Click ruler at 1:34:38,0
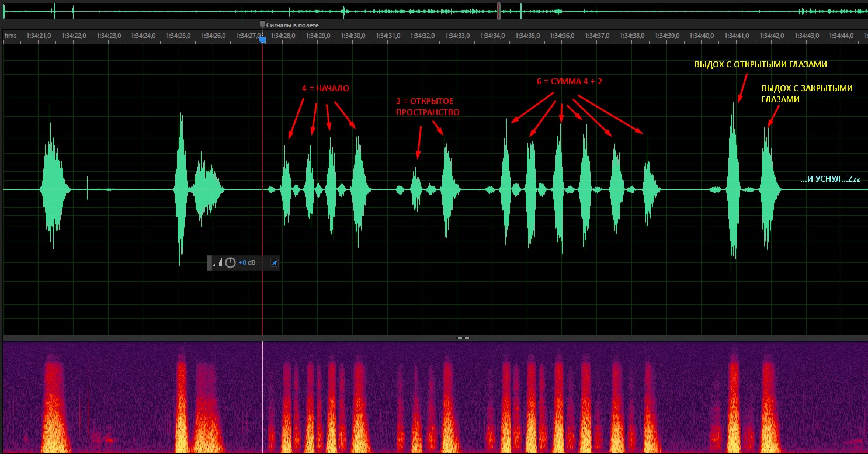 [632, 36]
